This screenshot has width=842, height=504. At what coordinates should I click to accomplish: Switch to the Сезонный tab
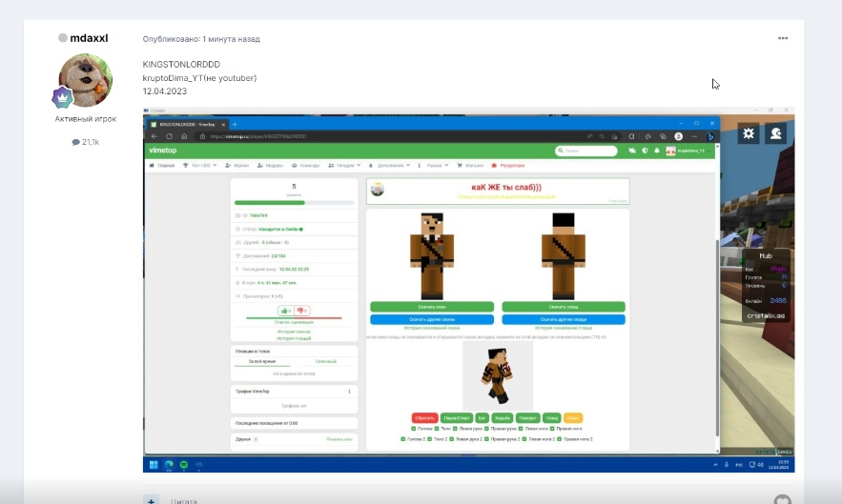(x=325, y=362)
